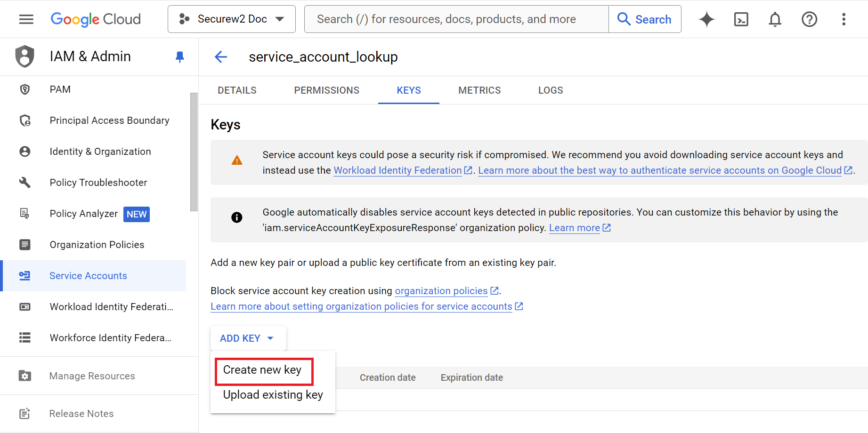Open the notifications bell

[775, 19]
